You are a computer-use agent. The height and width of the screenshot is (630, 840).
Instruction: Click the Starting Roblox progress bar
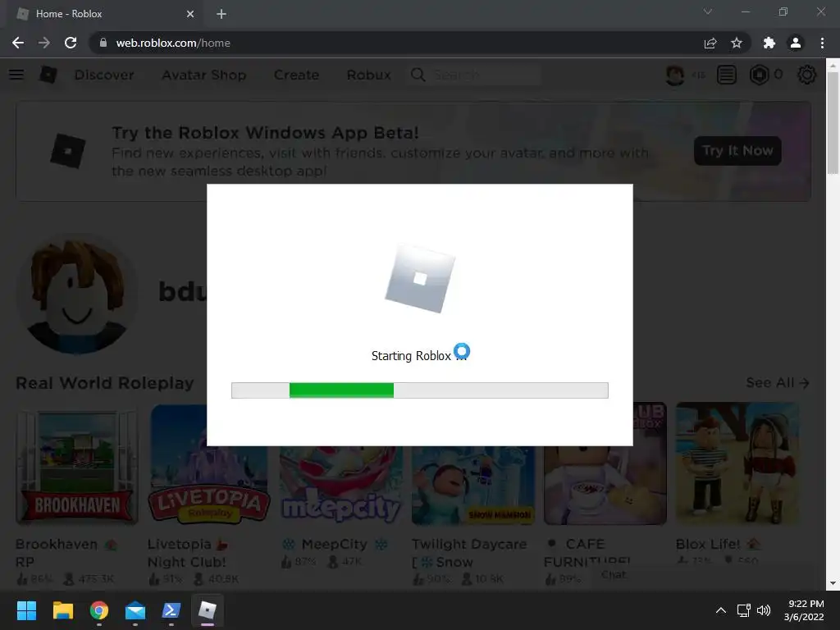[419, 390]
